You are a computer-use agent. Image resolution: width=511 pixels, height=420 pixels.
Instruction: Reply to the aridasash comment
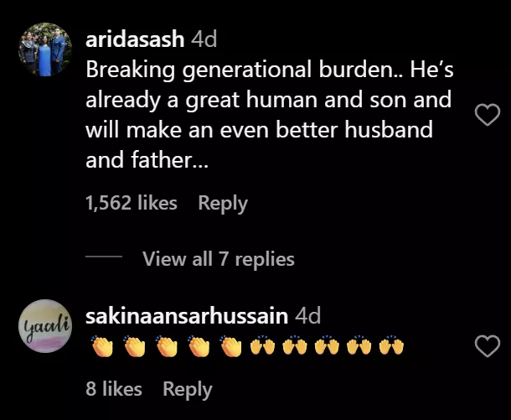click(223, 204)
